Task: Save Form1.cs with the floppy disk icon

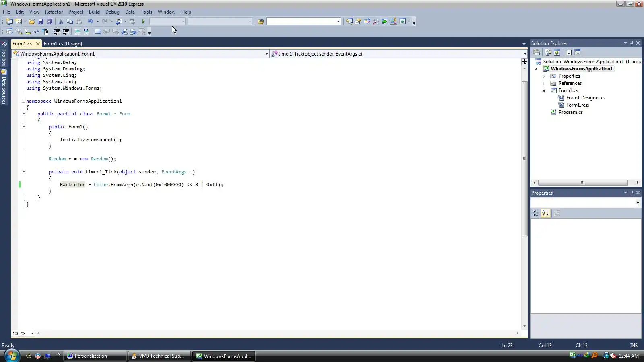Action: [x=41, y=21]
